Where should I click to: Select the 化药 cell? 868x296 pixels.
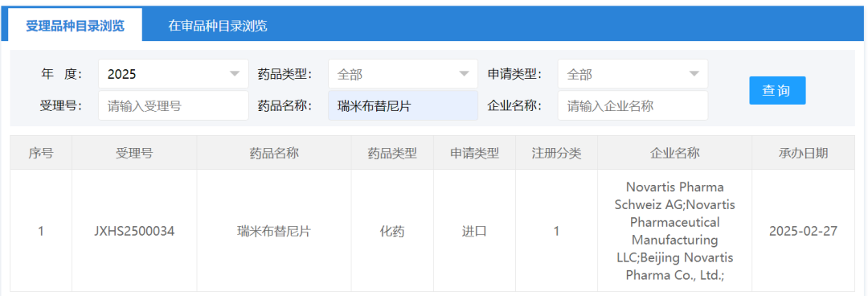[x=392, y=231]
